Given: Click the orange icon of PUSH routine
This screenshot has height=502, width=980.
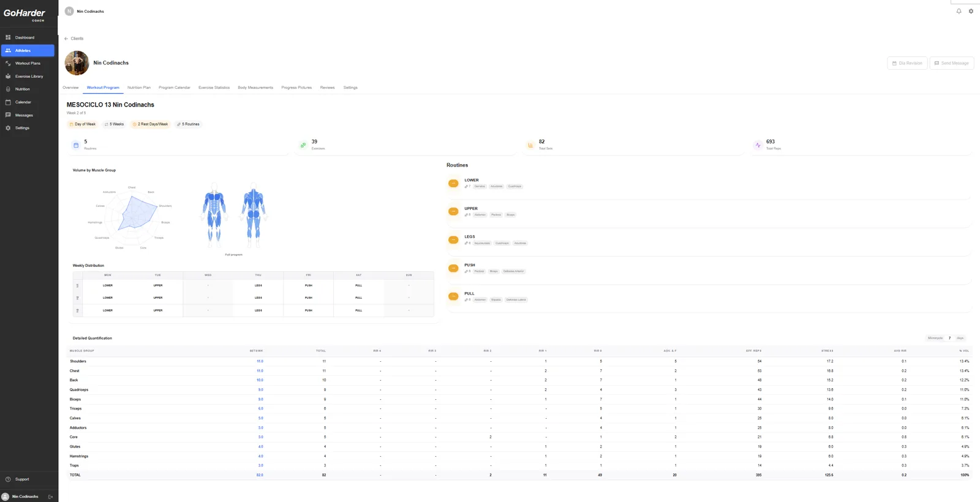Looking at the screenshot, I should [453, 268].
